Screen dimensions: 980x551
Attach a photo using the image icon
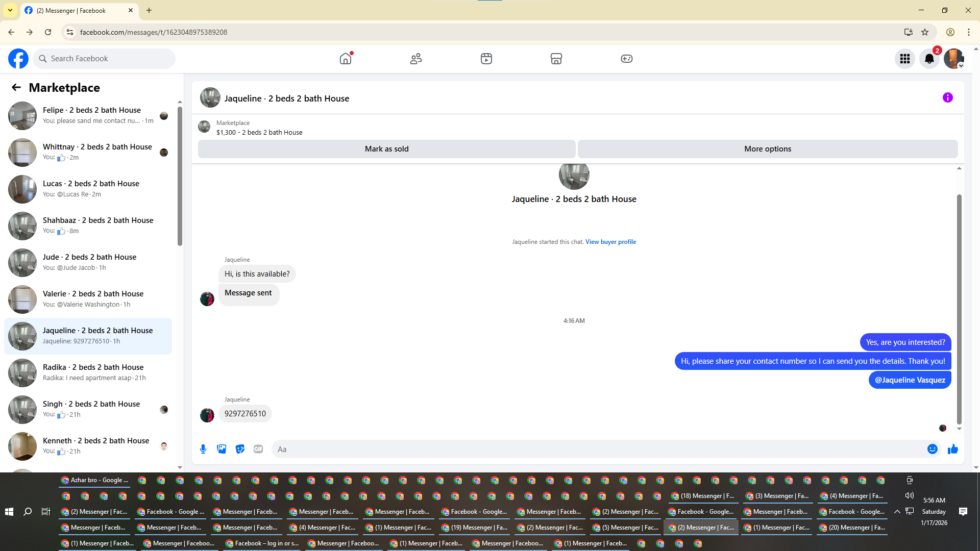[222, 449]
